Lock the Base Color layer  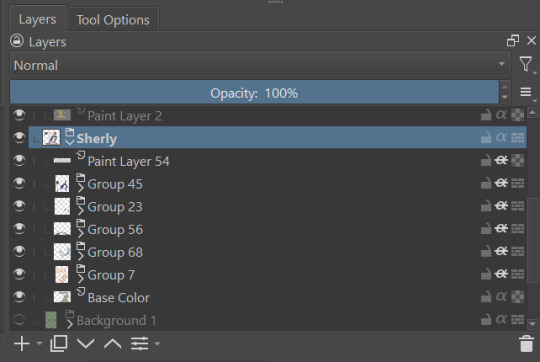click(486, 297)
